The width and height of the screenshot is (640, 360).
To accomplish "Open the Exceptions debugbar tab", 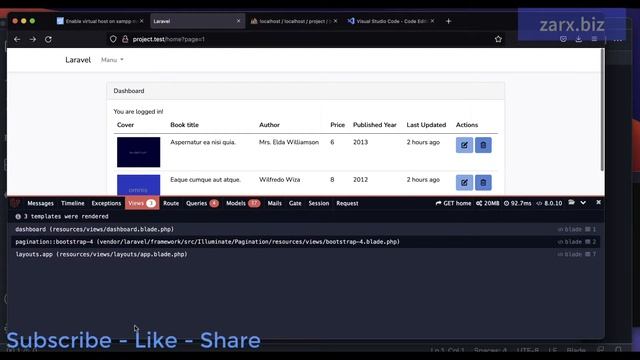I will coord(106,203).
